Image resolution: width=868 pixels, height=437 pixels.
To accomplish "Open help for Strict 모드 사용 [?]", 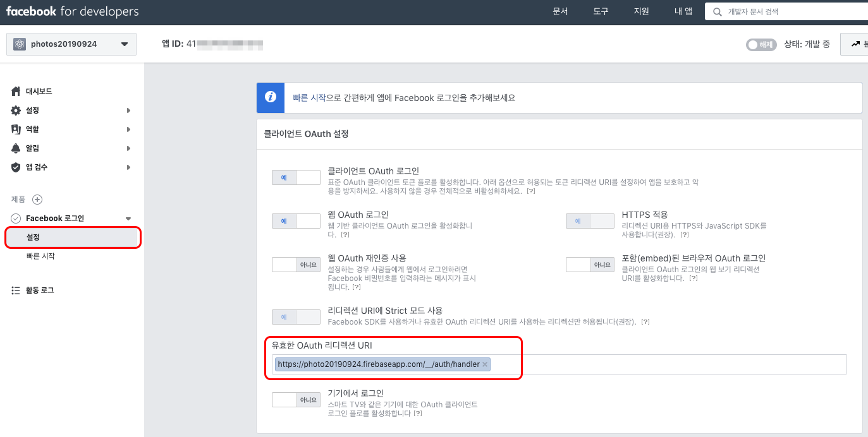I will click(x=645, y=322).
